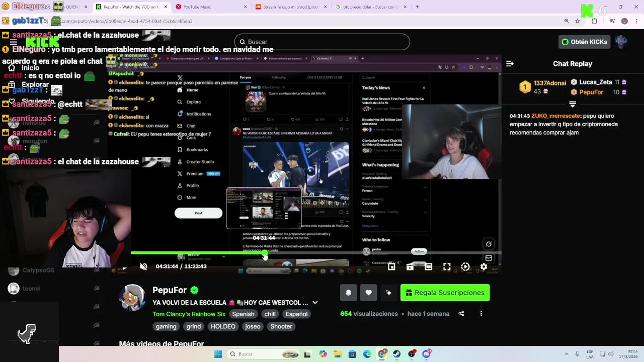The image size is (644, 362).
Task: Open Lucas_Zeta gifter entry
Action: click(x=599, y=82)
